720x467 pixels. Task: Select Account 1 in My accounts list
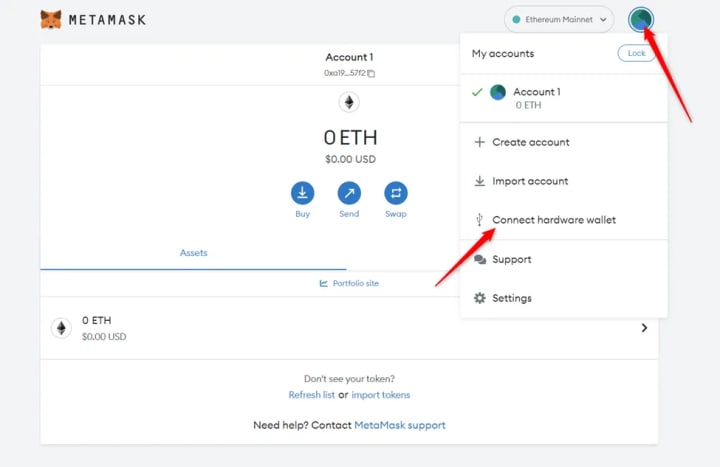click(x=563, y=98)
